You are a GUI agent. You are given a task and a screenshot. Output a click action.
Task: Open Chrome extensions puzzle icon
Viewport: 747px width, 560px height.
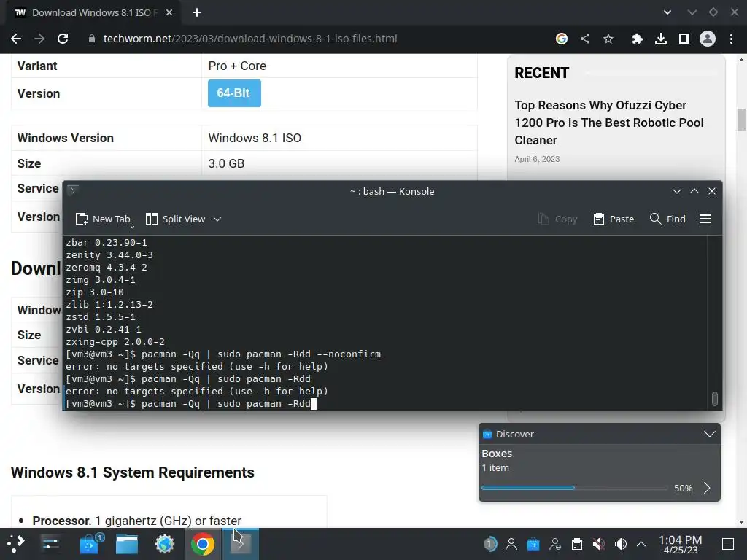click(x=637, y=39)
